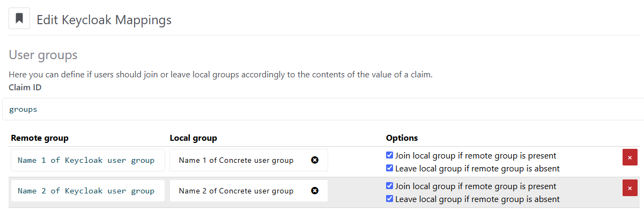Viewport: 644px width, 209px height.
Task: Open the 'Name 1 of Concrete user group' selector
Action: (248, 160)
